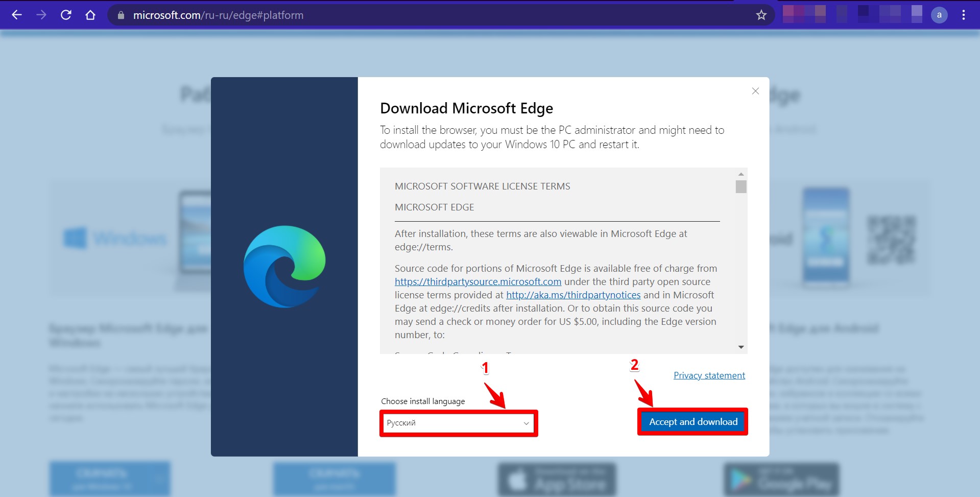Click the browser forward arrow

[41, 15]
